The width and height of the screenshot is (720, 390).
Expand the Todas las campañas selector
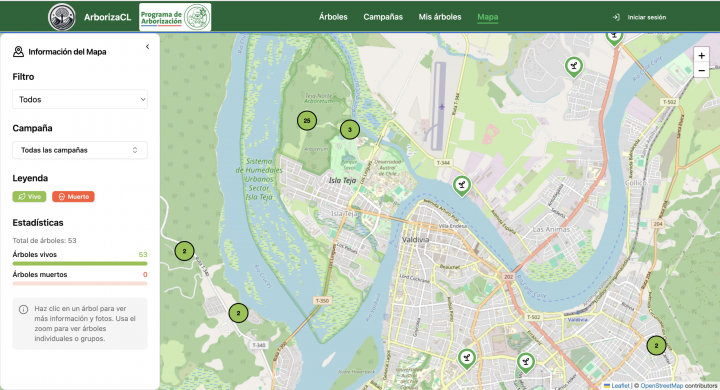click(80, 150)
